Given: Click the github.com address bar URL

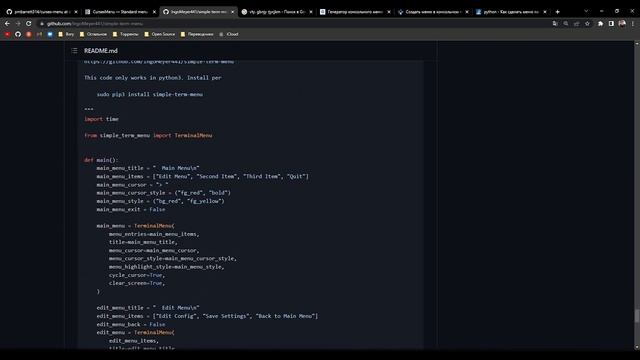Looking at the screenshot, I should pos(95,24).
